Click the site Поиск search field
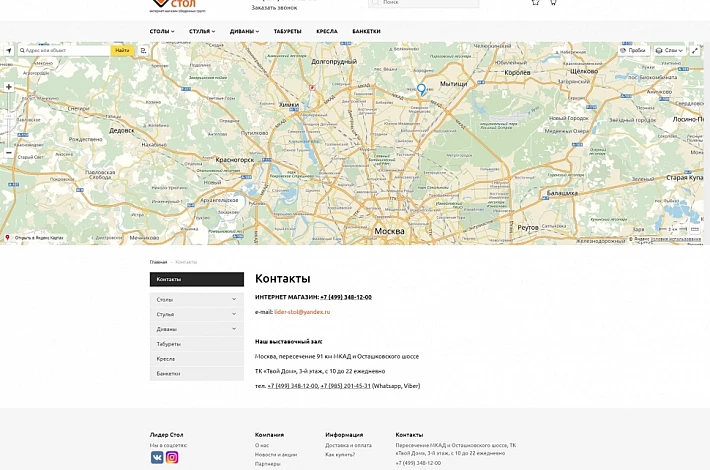The width and height of the screenshot is (710, 470). pyautogui.click(x=423, y=3)
